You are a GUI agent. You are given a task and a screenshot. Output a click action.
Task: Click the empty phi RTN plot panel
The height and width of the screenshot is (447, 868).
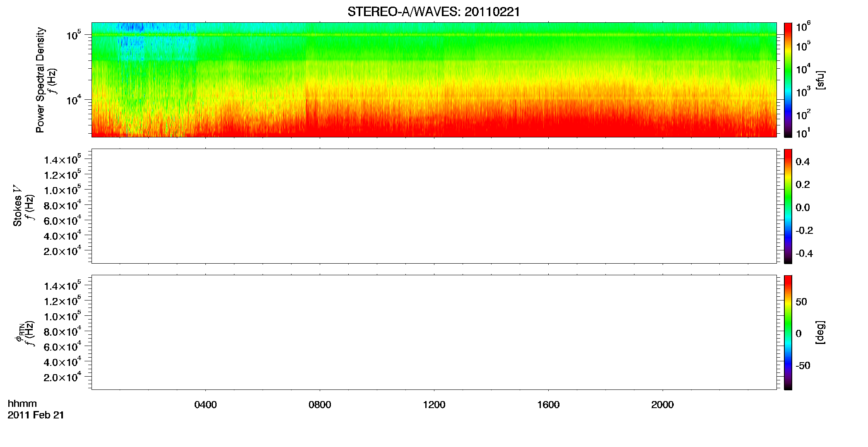[434, 332]
